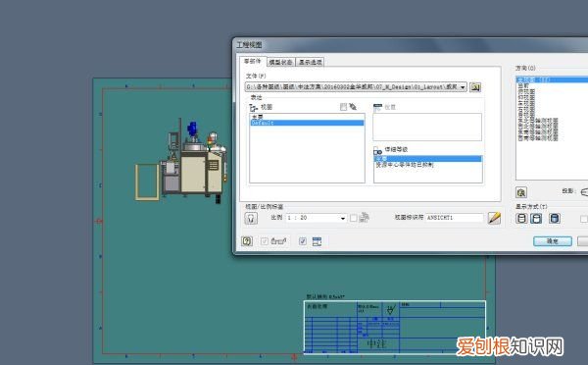Switch to the 显示选项 (Display Options) tab
Screen dimensions: 588x365
coord(310,62)
